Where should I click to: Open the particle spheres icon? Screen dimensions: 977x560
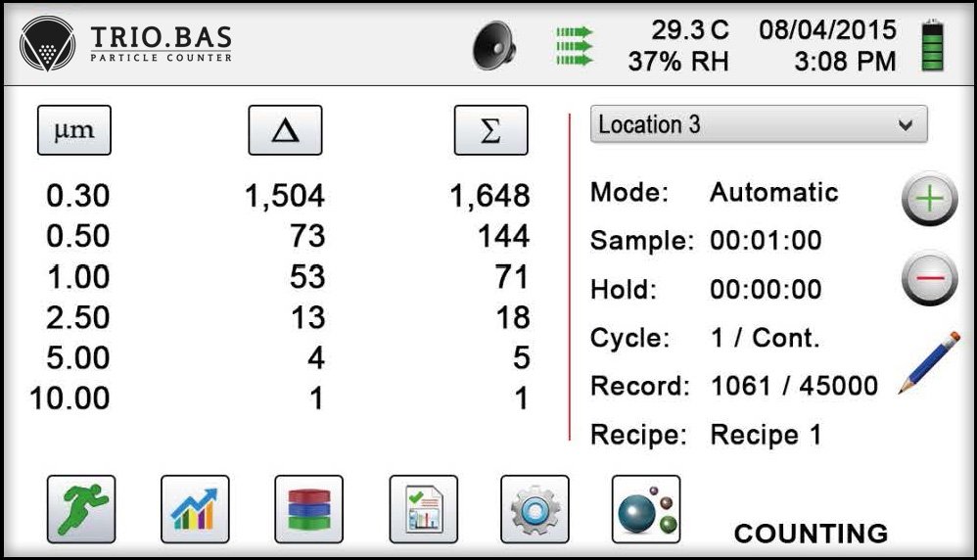pyautogui.click(x=646, y=509)
